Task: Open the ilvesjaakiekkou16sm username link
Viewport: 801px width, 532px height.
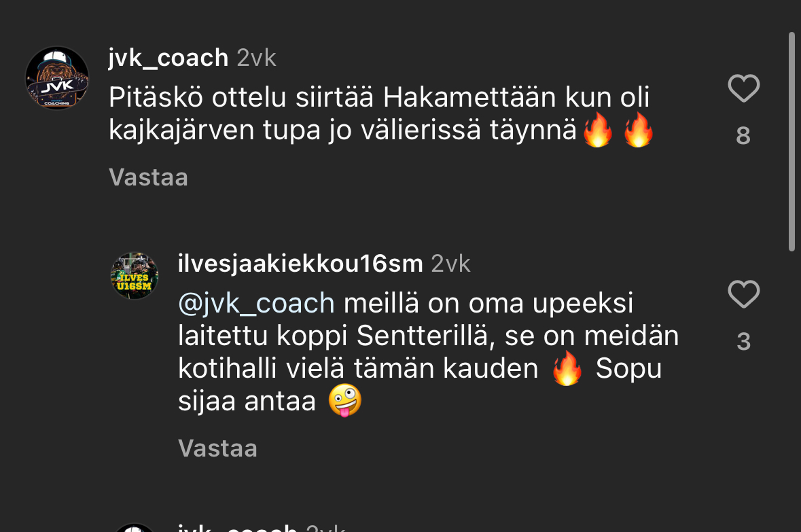Action: point(300,264)
